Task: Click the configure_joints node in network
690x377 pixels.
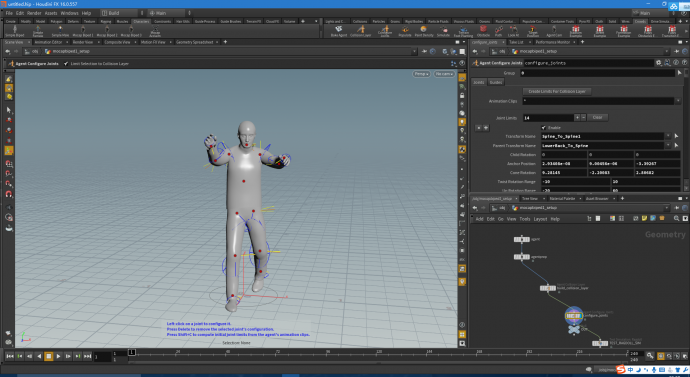Action: [574, 315]
